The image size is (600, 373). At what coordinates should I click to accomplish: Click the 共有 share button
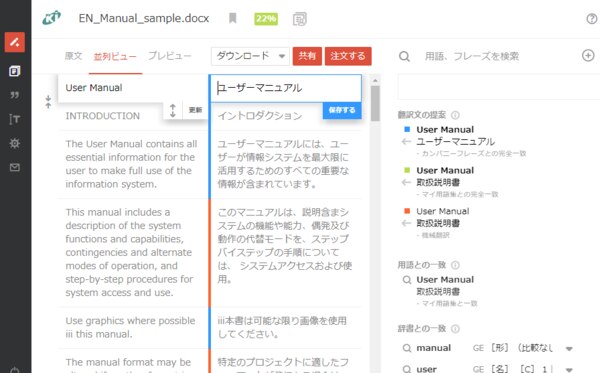(x=307, y=56)
